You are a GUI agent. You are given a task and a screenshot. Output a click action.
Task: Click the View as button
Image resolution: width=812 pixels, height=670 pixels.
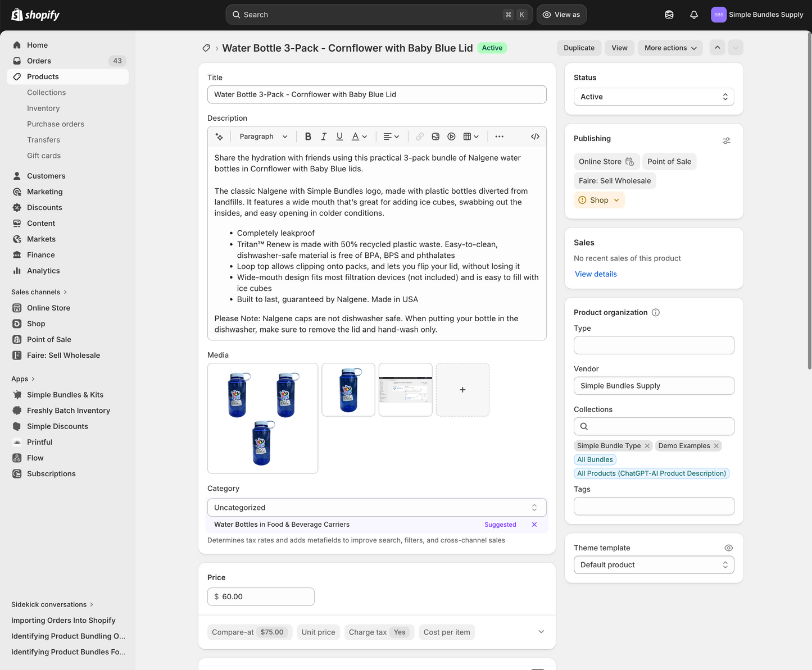click(x=561, y=15)
